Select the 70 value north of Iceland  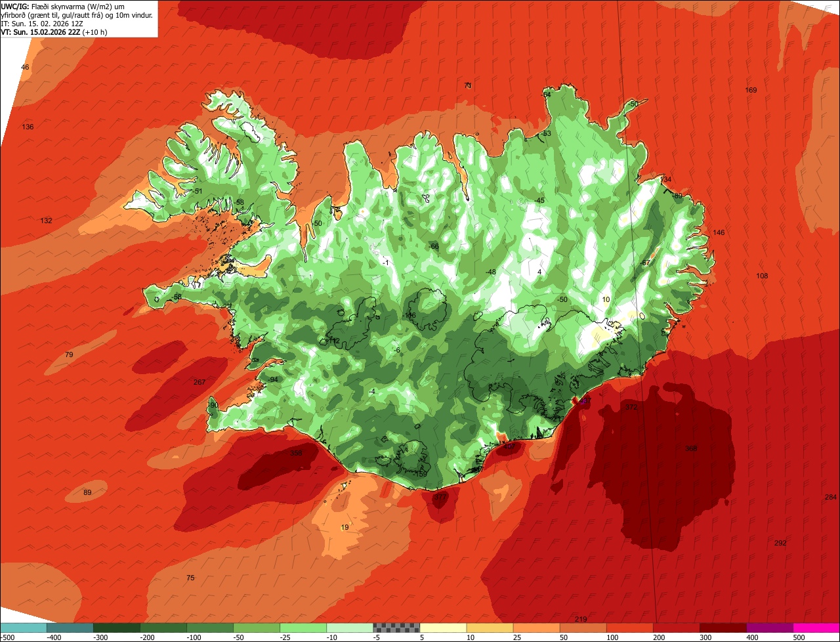[468, 85]
